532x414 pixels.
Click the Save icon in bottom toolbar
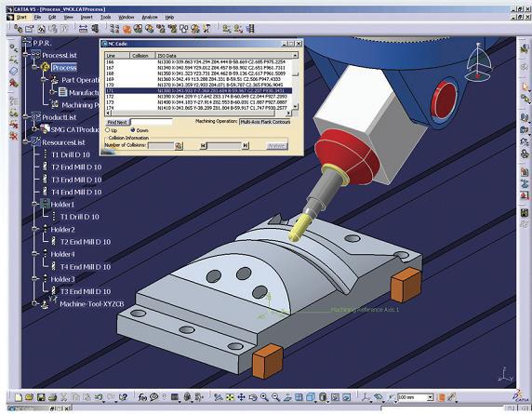tap(41, 397)
